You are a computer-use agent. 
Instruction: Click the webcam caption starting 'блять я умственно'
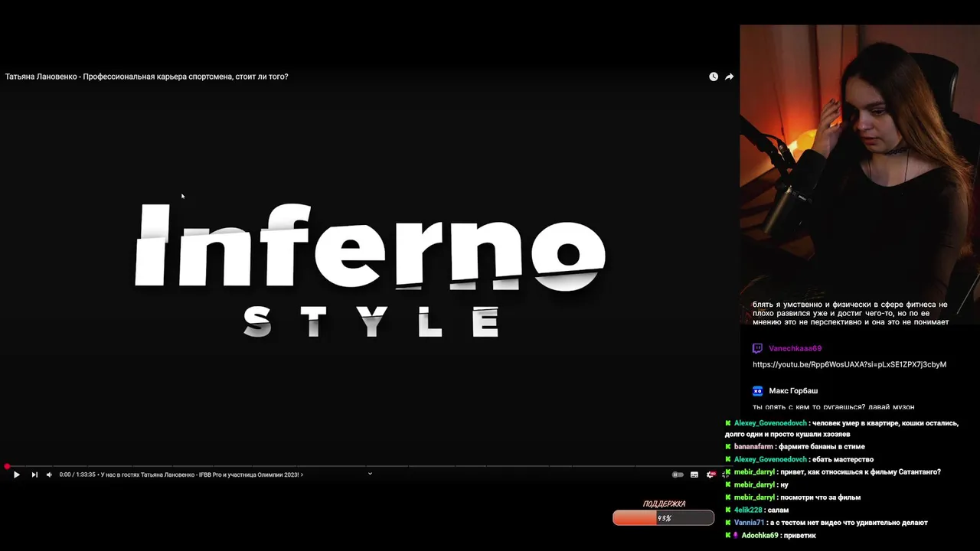(x=850, y=313)
